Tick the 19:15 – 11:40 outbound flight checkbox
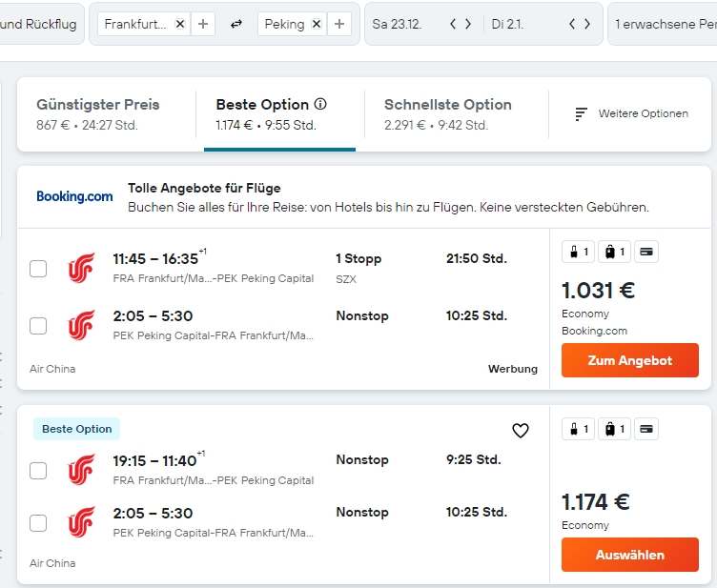This screenshot has width=717, height=588. point(38,470)
